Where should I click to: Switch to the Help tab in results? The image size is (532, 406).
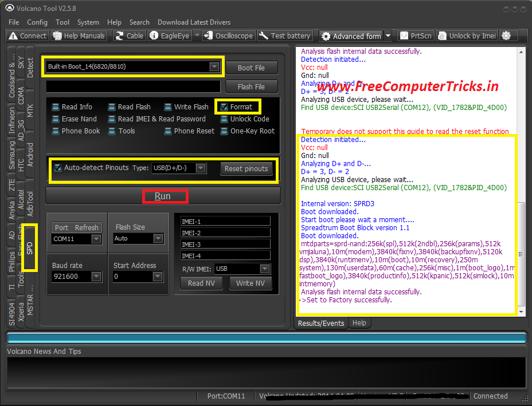click(359, 323)
